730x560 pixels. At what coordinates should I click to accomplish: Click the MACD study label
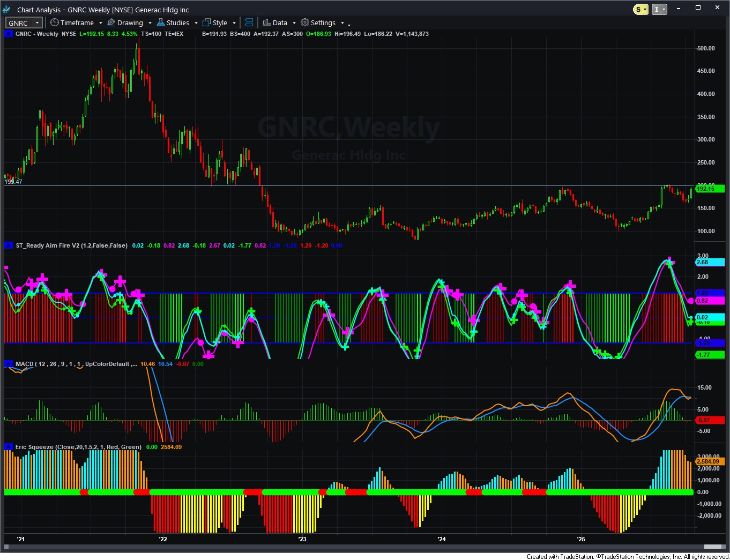(x=75, y=364)
